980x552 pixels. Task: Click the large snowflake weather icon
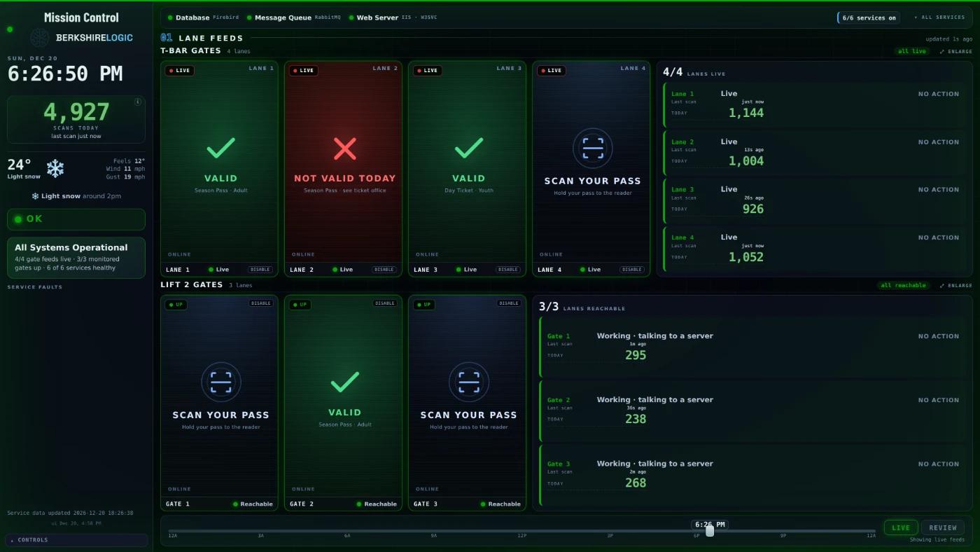point(55,168)
